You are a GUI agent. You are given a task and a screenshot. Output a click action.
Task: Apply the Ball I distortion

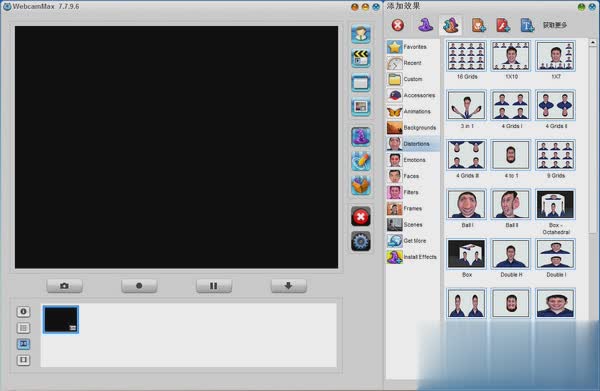click(x=466, y=204)
